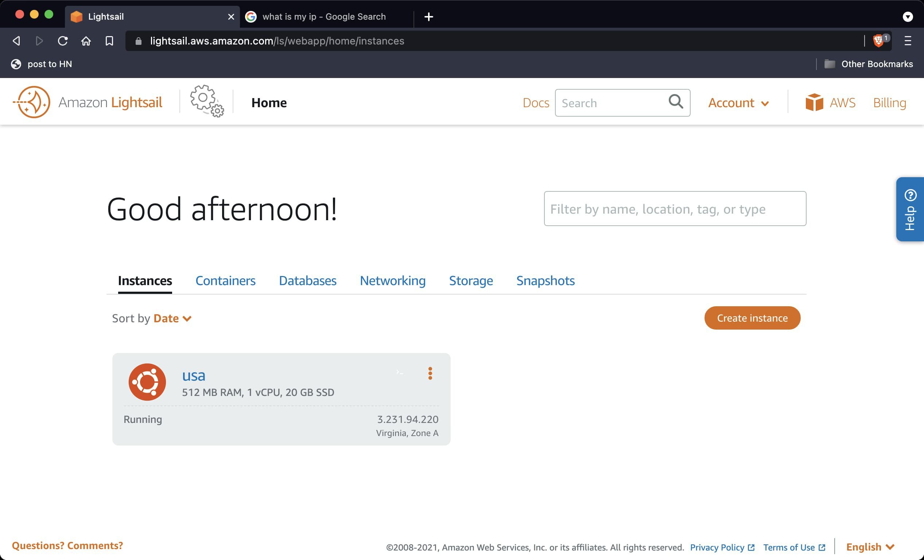This screenshot has width=924, height=560.
Task: Open the usa instance three-dot menu
Action: click(x=430, y=373)
